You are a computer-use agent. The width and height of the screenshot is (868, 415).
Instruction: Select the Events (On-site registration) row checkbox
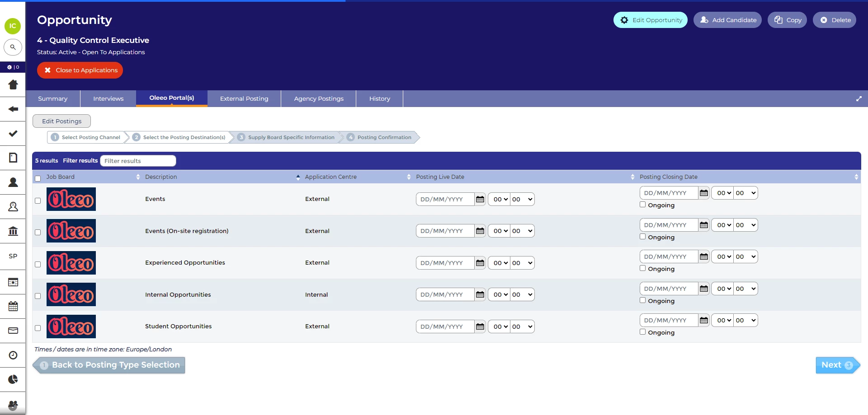coord(38,232)
